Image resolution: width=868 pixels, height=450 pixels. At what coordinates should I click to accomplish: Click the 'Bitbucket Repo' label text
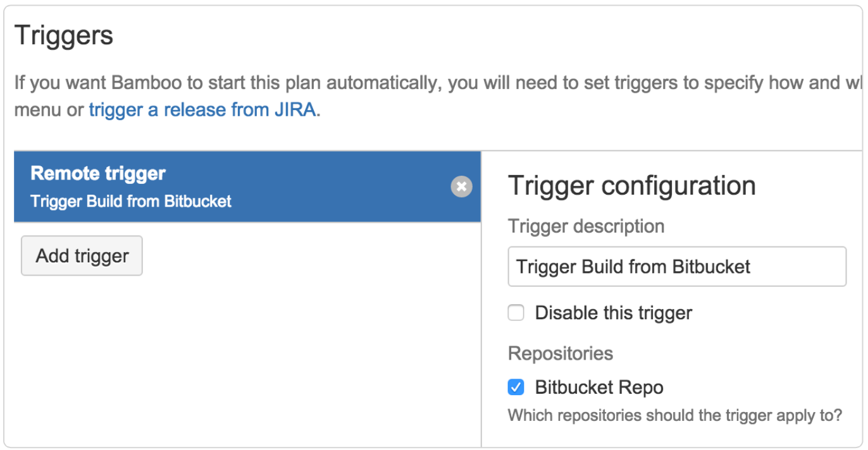pos(598,387)
